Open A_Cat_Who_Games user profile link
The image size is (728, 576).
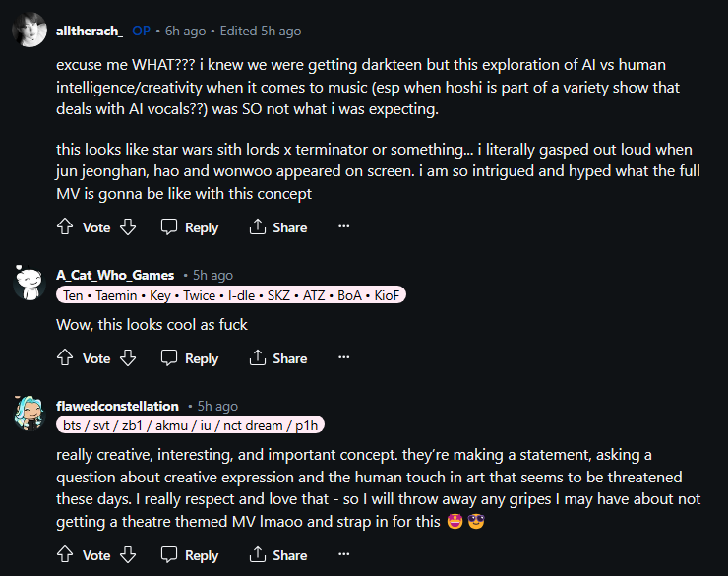115,275
